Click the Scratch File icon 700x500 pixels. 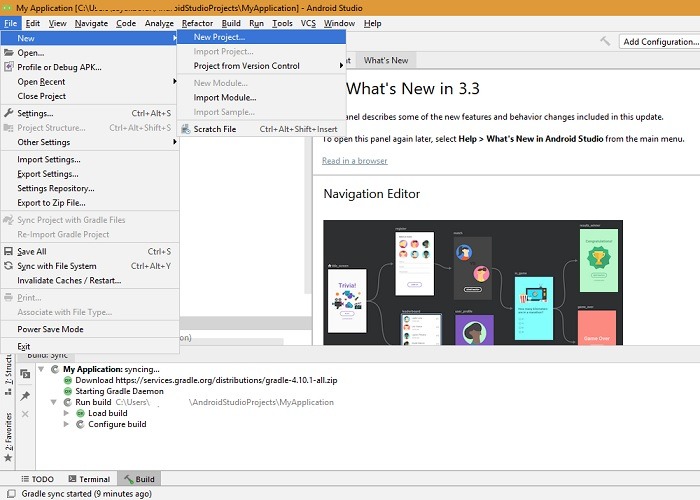pos(186,129)
